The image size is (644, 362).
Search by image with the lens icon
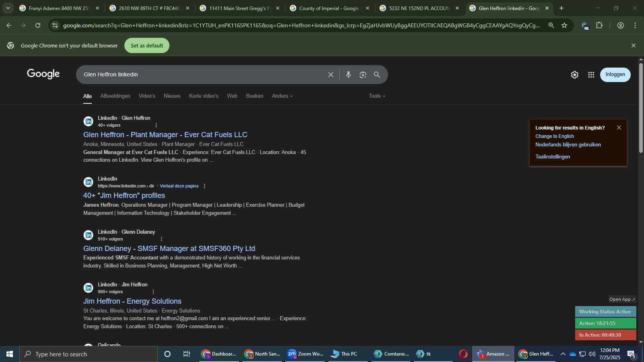coord(363,74)
